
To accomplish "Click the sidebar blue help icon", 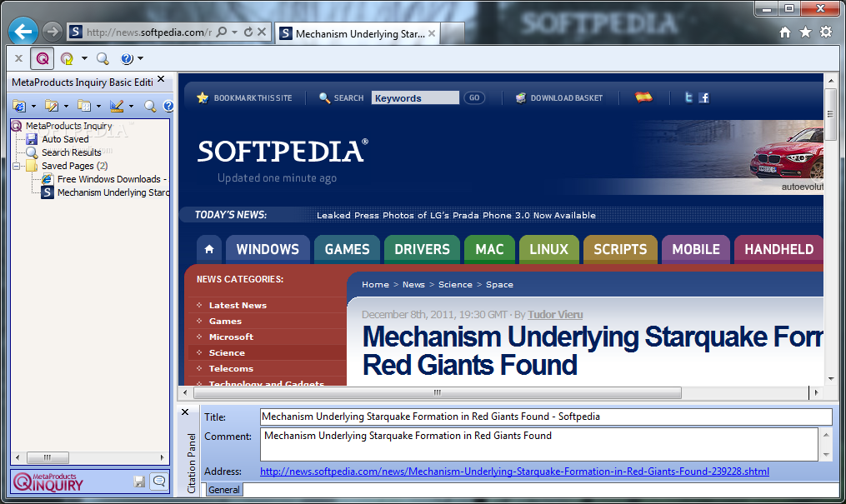I will pyautogui.click(x=168, y=106).
